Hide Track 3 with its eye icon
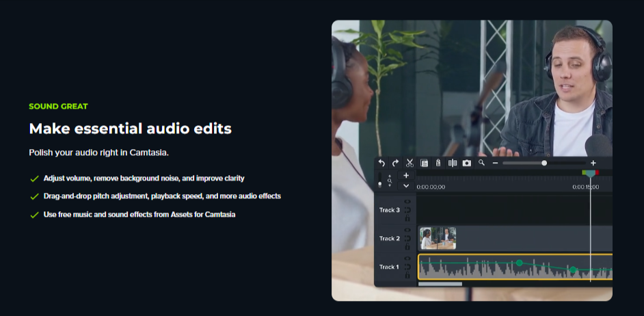This screenshot has height=316, width=644. (407, 202)
